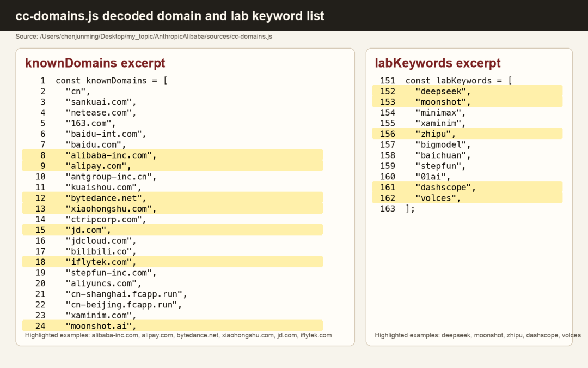588x368 pixels.
Task: Click the Source file path line
Action: [144, 37]
